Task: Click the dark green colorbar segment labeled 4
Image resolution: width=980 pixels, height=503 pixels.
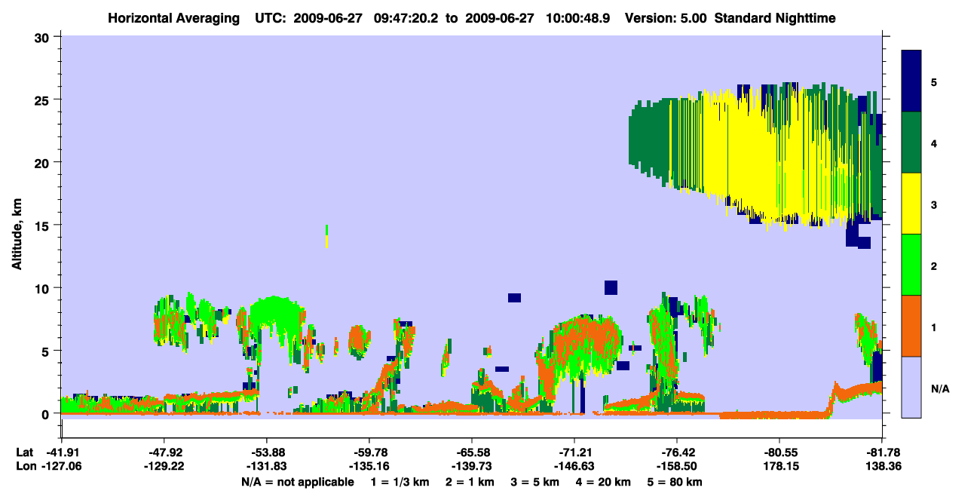Action: 911,143
